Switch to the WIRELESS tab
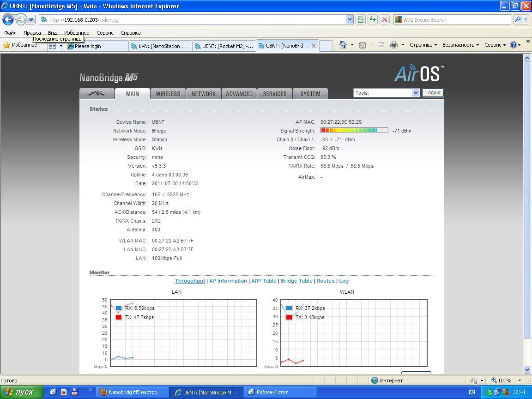 (168, 94)
